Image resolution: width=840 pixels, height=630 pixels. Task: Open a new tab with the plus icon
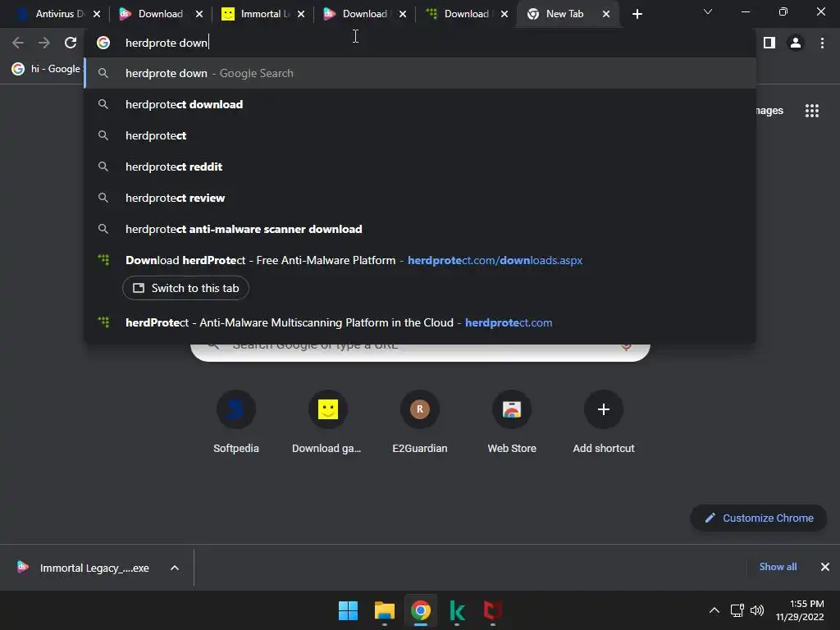(637, 14)
